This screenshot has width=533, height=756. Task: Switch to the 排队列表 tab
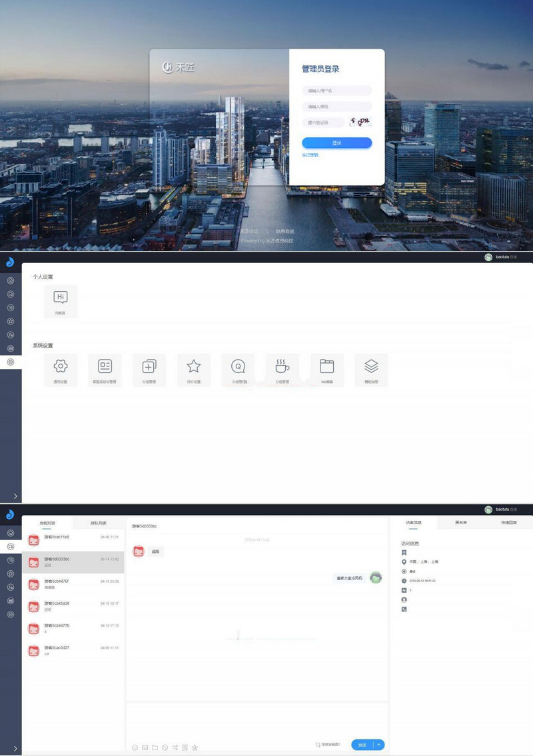click(x=99, y=523)
